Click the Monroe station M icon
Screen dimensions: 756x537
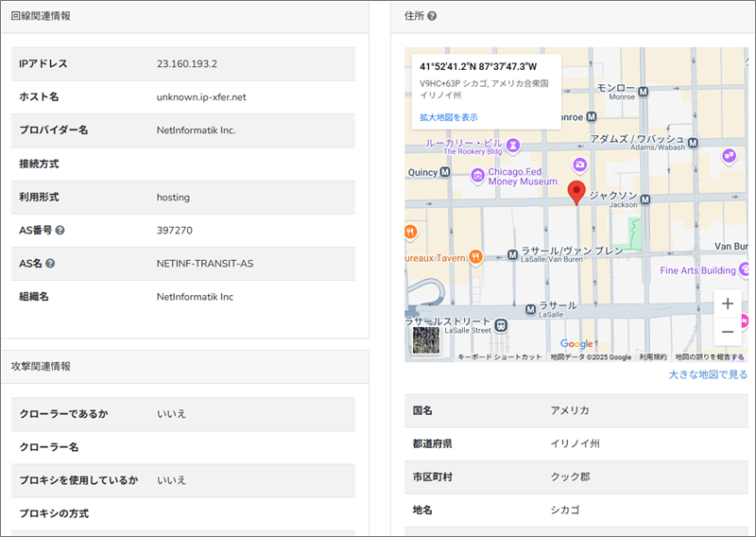point(644,91)
